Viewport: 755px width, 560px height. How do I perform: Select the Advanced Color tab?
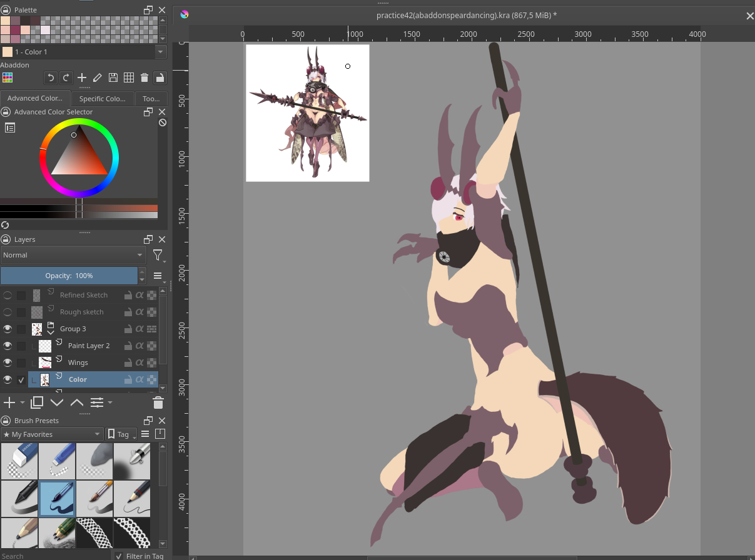[x=35, y=99]
